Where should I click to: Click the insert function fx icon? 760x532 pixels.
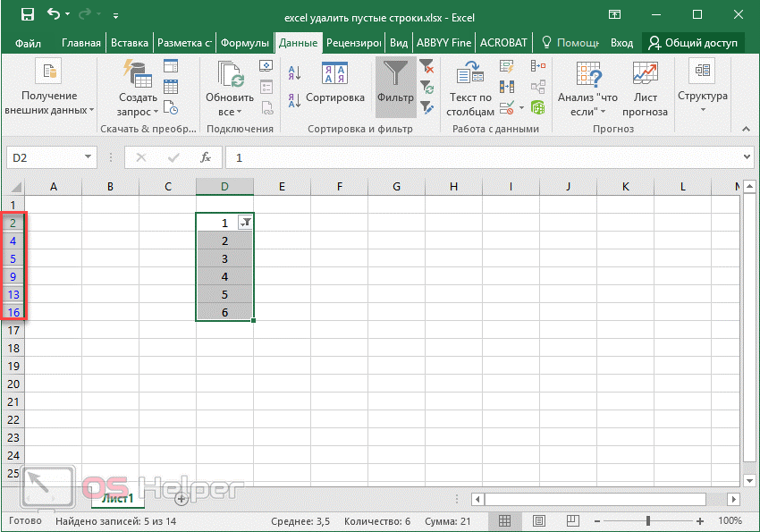click(x=205, y=157)
